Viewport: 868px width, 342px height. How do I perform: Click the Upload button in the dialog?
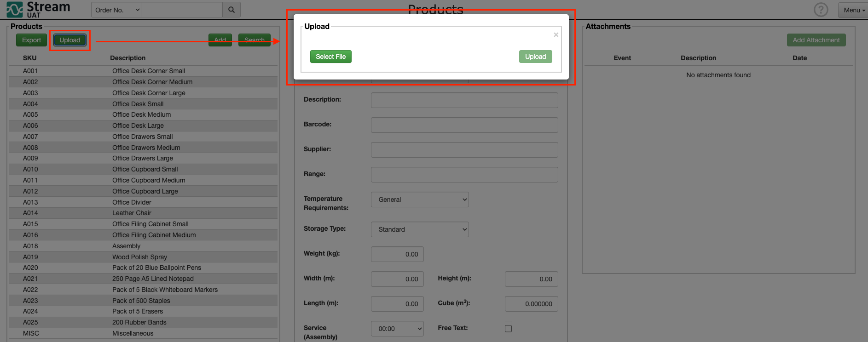[x=535, y=57]
